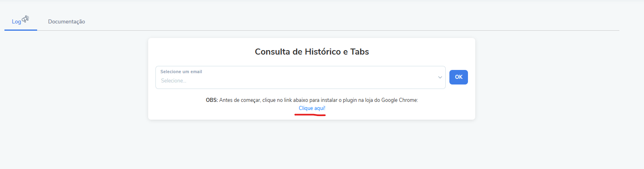Click the words link abaixo in the note
Viewport: 644px width, 169px height.
[x=296, y=100]
